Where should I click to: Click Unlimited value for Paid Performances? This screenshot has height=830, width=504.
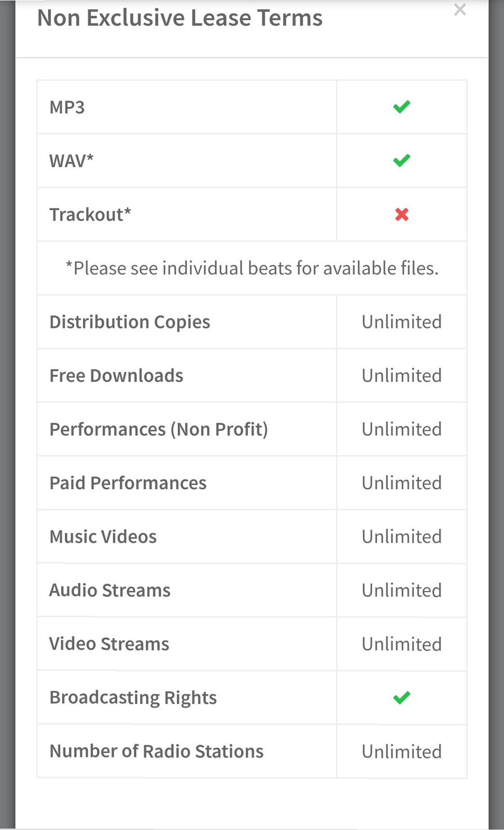pyautogui.click(x=401, y=483)
